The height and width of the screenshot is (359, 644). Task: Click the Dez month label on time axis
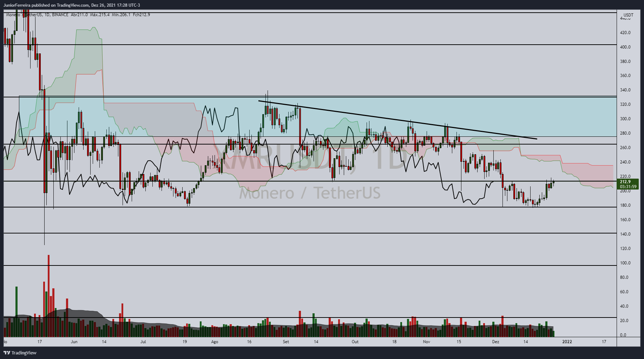point(495,342)
